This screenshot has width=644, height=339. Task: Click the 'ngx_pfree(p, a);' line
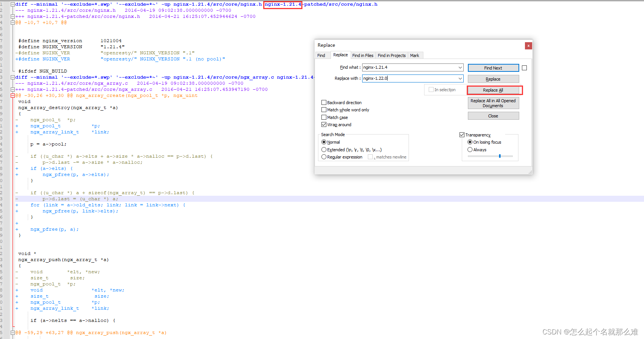tap(54, 229)
